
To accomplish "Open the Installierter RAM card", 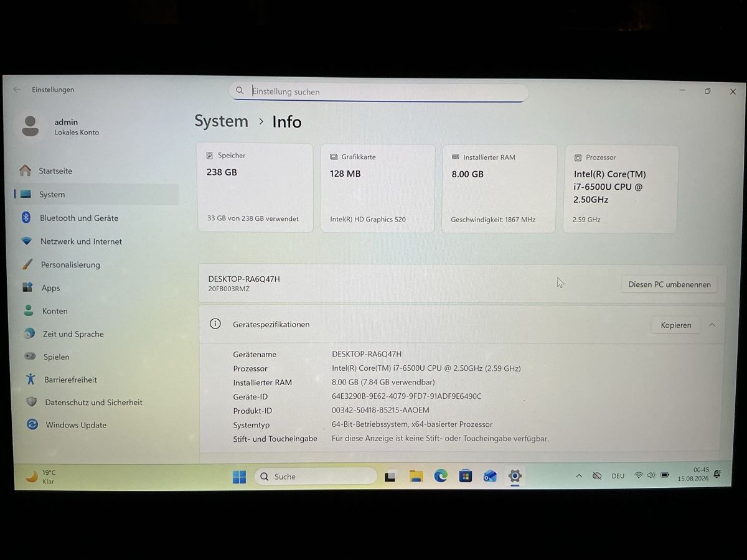I will pos(499,189).
